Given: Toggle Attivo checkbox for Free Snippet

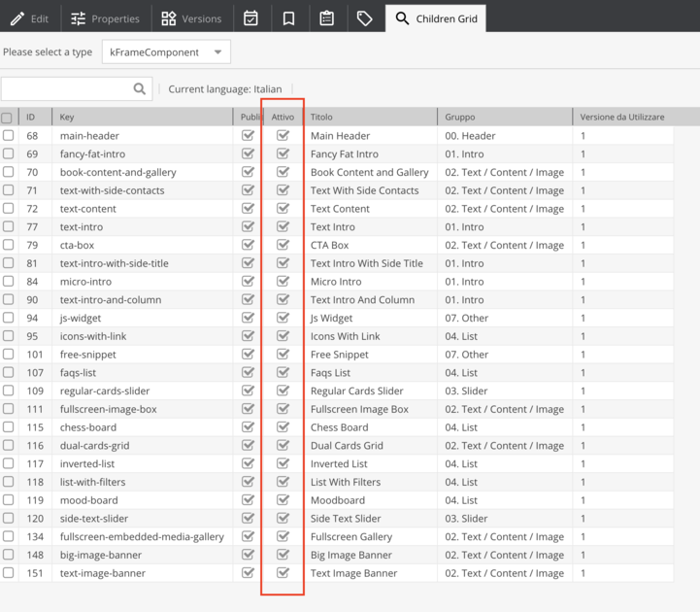Looking at the screenshot, I should point(283,354).
